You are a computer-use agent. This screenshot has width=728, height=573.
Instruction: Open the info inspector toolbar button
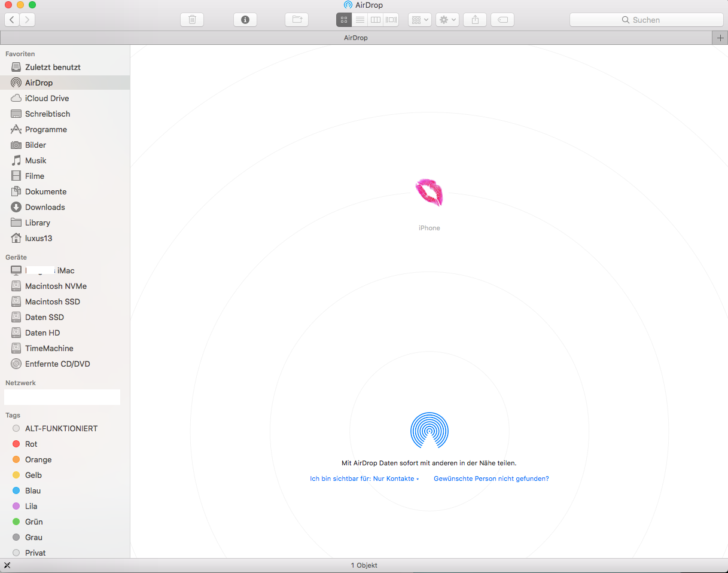coord(245,20)
